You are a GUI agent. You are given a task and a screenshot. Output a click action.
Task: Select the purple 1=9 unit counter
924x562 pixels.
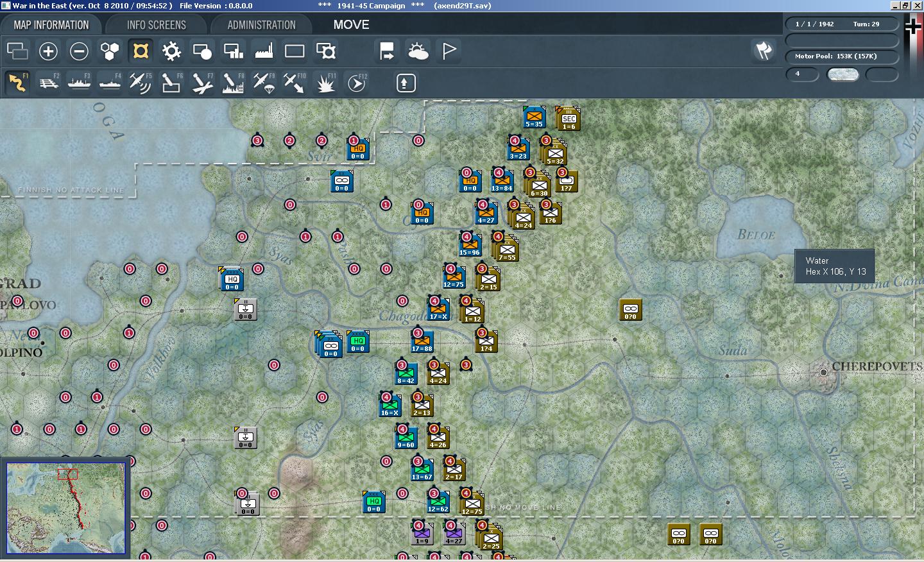[422, 534]
